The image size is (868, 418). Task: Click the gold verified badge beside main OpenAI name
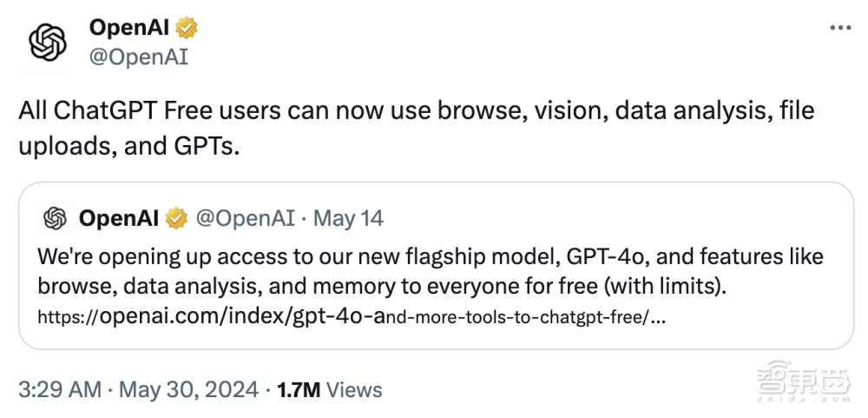187,28
